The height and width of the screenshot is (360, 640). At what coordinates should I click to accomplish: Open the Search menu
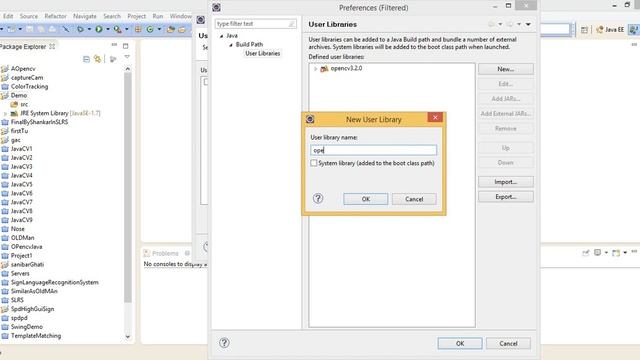(112, 16)
